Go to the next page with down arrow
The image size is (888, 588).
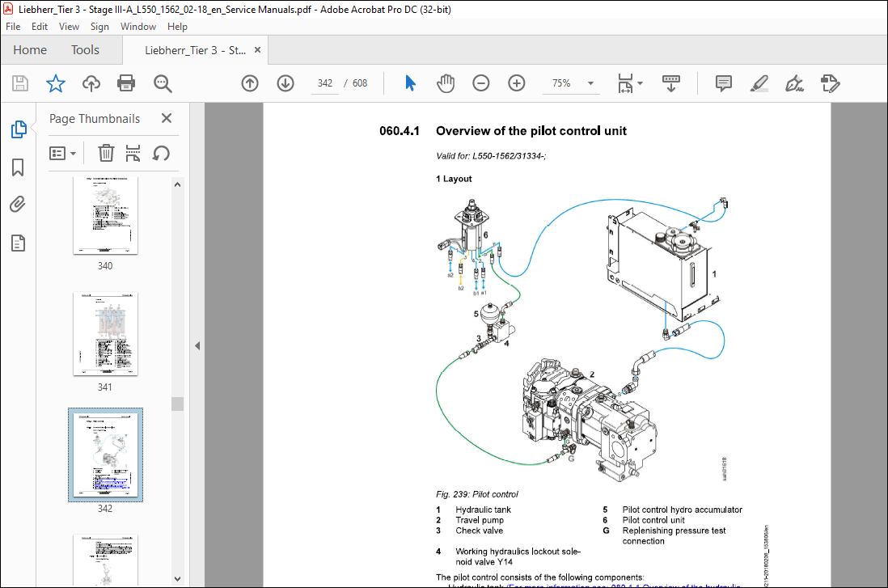coord(285,83)
